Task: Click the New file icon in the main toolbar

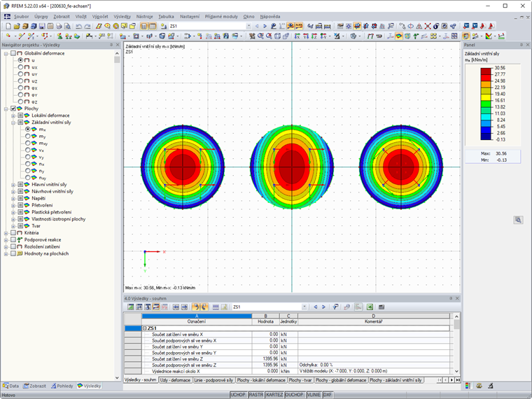Action: 8,26
